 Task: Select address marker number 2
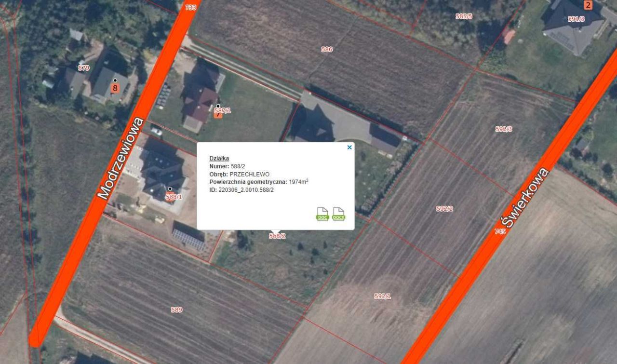[x=588, y=5]
